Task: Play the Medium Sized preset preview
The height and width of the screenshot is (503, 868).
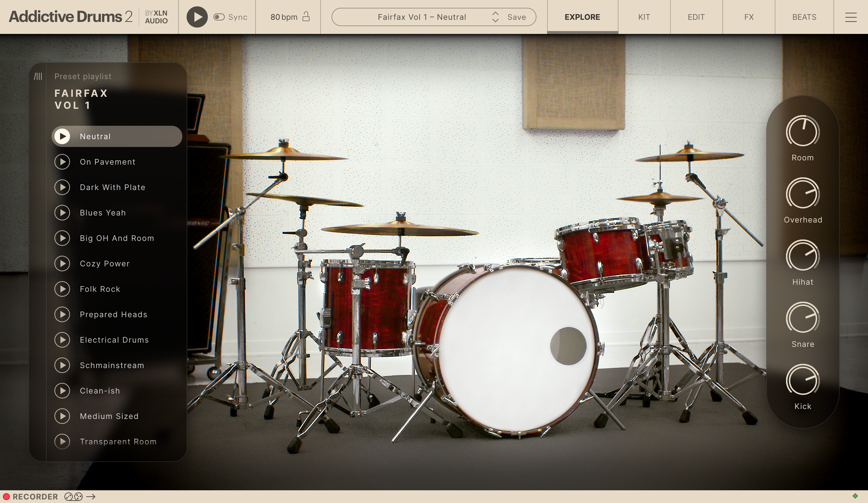Action: [62, 416]
